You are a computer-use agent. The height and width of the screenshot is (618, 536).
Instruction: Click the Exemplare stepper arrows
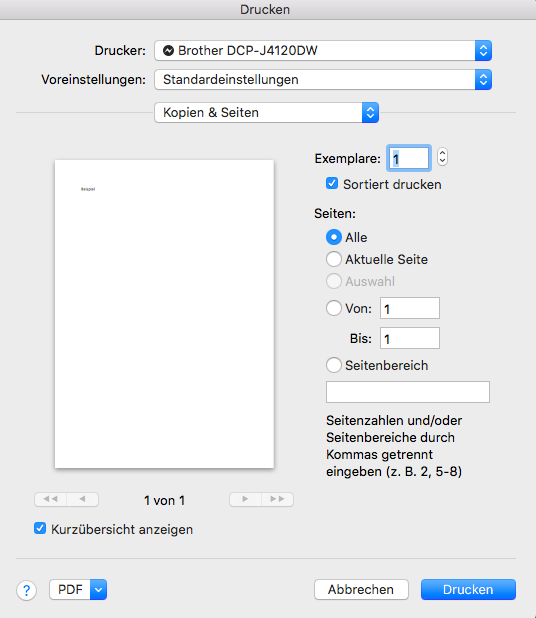(x=442, y=157)
